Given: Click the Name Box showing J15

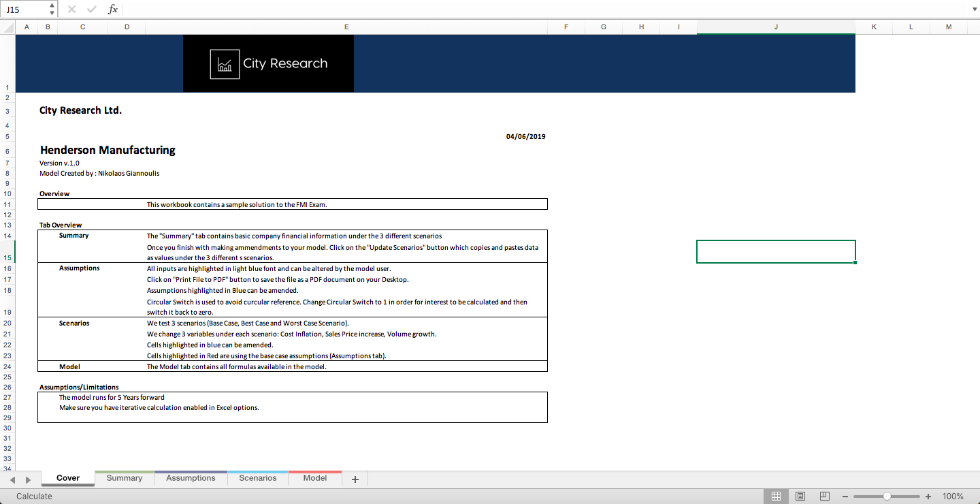Looking at the screenshot, I should pos(26,10).
